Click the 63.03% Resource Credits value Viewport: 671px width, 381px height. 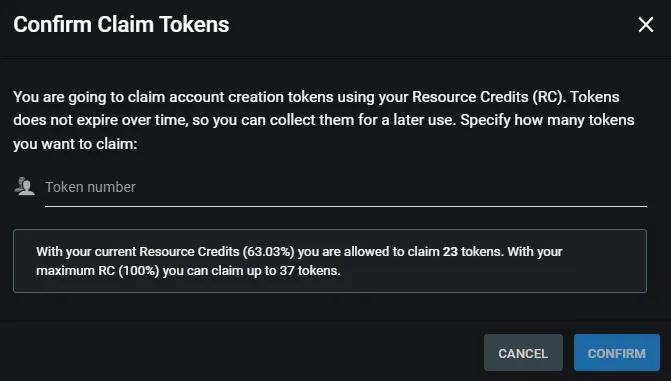point(268,251)
